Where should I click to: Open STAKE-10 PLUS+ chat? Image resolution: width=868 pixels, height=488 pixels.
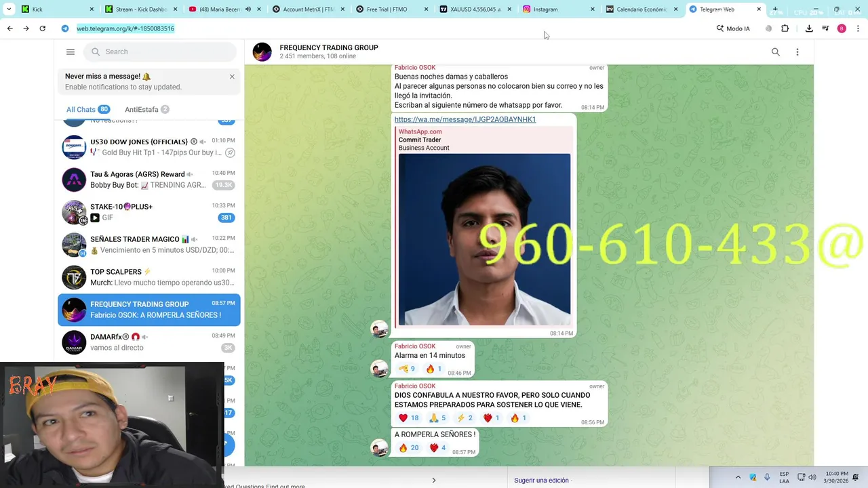[x=149, y=212]
